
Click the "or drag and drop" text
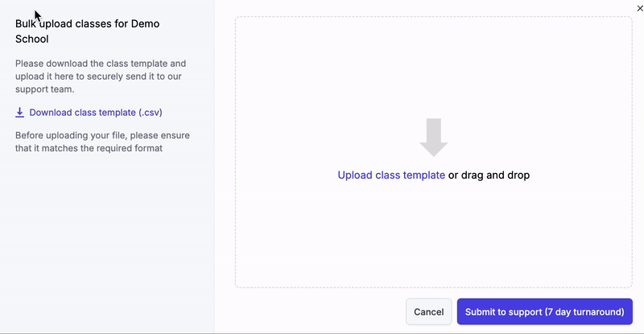(489, 175)
